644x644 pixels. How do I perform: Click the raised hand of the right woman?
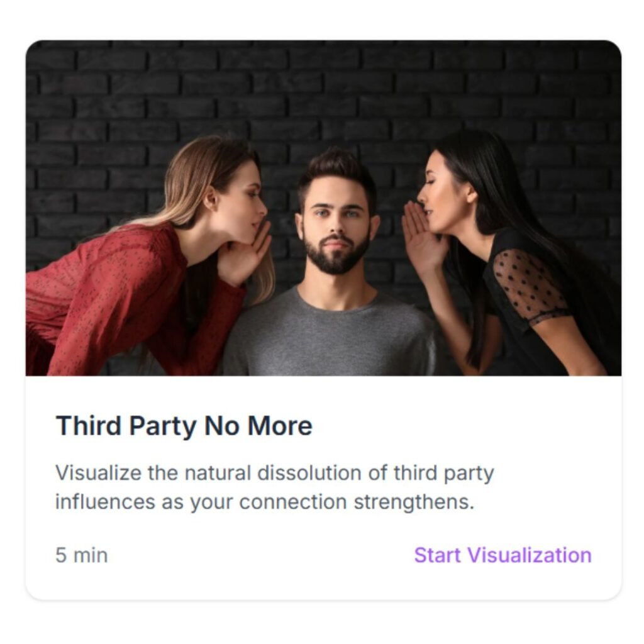click(423, 238)
